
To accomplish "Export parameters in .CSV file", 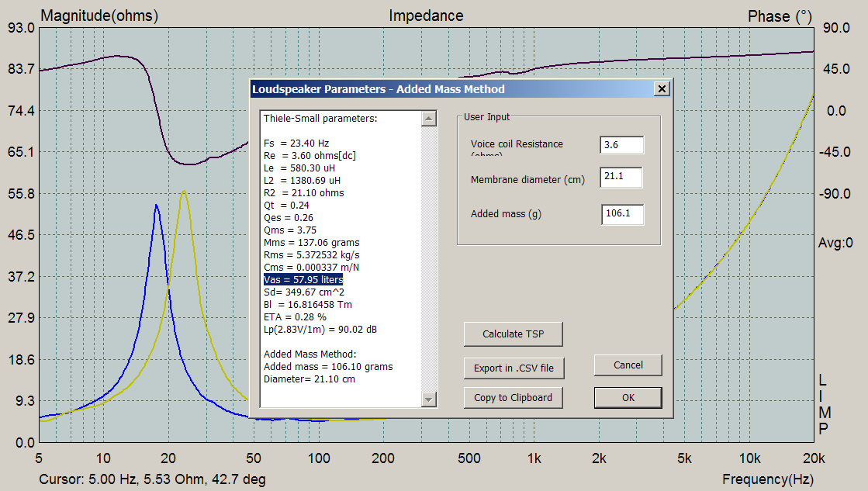I will (513, 368).
